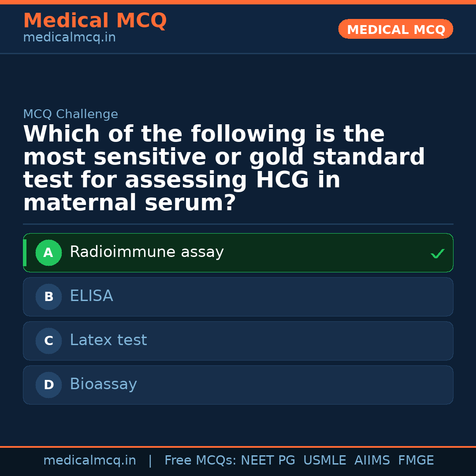Click the green checkmark on correct answer
The height and width of the screenshot is (476, 476).
tap(437, 253)
